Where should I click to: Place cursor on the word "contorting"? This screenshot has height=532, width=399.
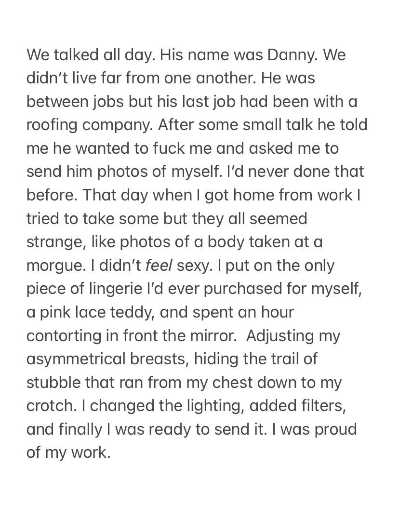[x=64, y=336]
